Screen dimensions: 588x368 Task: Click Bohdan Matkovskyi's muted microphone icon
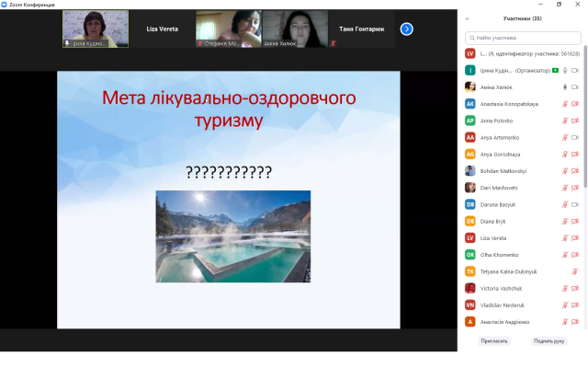pos(565,171)
